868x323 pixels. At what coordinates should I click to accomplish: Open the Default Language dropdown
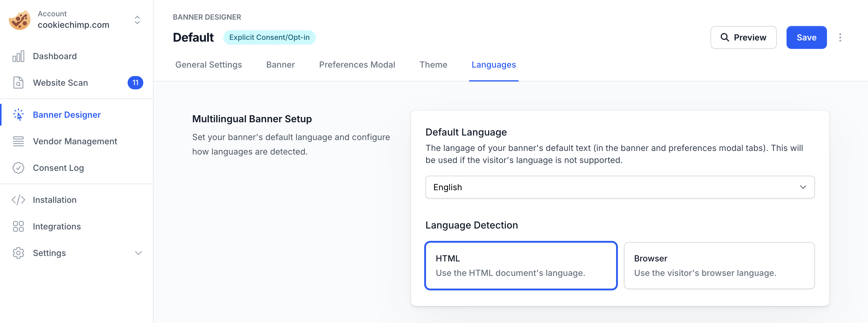(620, 187)
